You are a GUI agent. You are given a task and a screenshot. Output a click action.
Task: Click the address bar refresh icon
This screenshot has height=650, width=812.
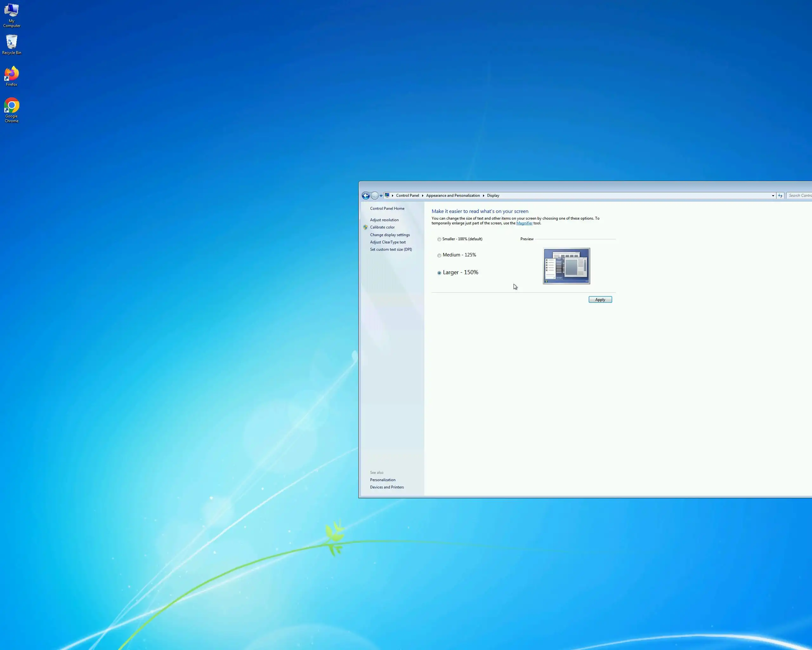[780, 196]
